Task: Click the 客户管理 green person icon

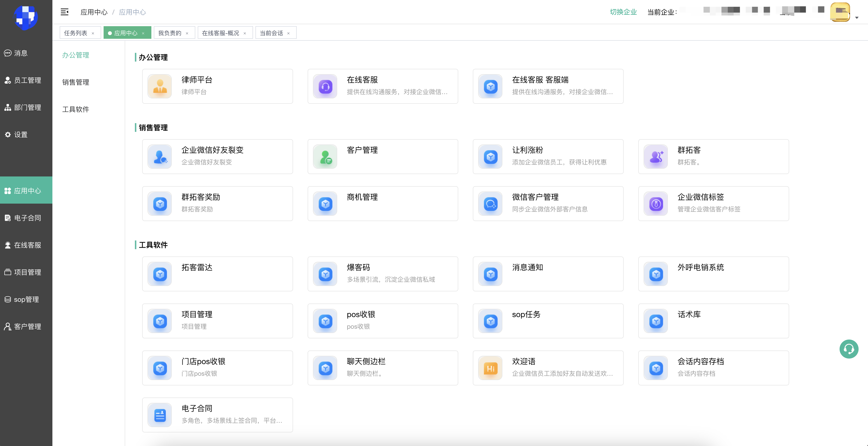Action: [x=325, y=157]
